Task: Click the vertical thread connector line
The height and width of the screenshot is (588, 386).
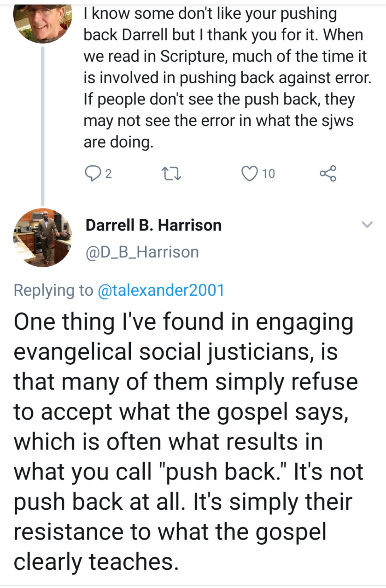Action: pyautogui.click(x=43, y=126)
